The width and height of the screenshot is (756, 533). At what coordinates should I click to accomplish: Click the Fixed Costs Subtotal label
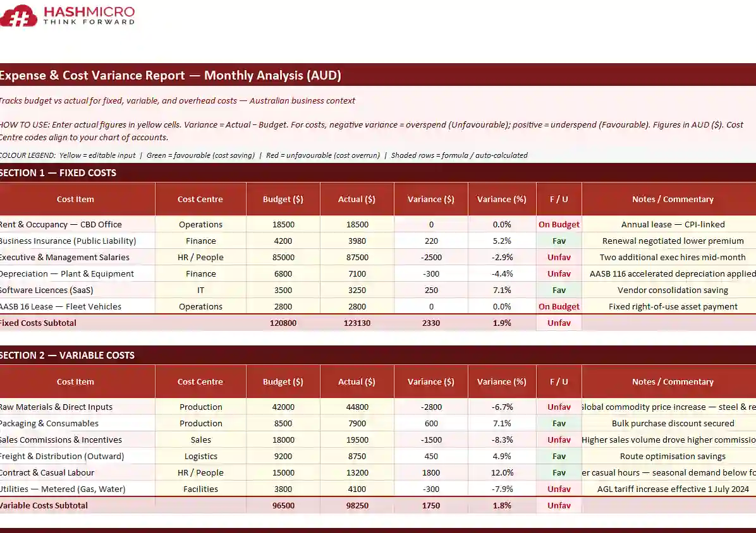point(39,323)
